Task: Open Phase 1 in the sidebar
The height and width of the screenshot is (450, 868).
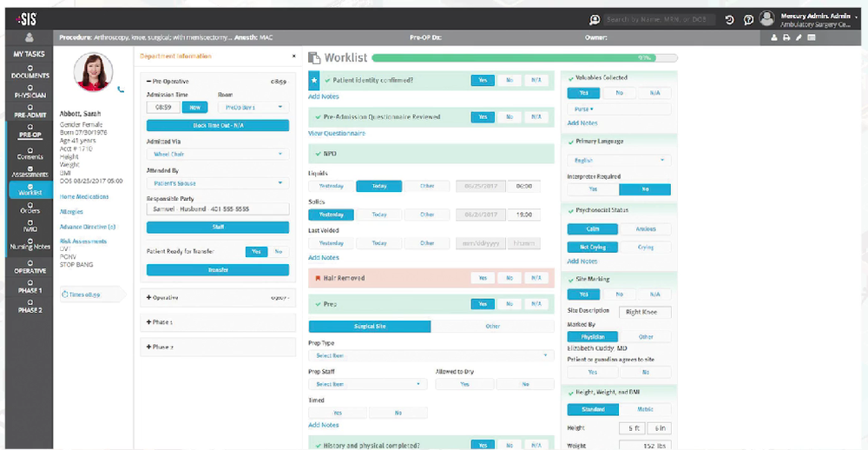Action: (30, 287)
